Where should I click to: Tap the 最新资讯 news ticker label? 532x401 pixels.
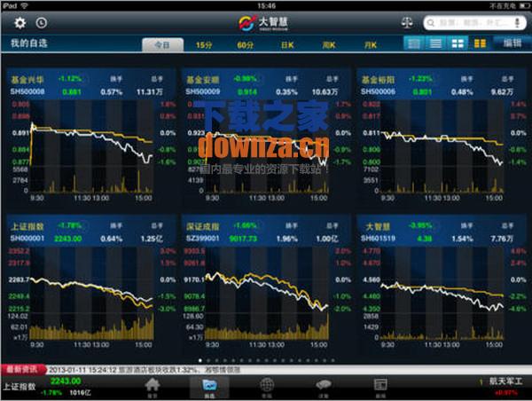[23, 369]
